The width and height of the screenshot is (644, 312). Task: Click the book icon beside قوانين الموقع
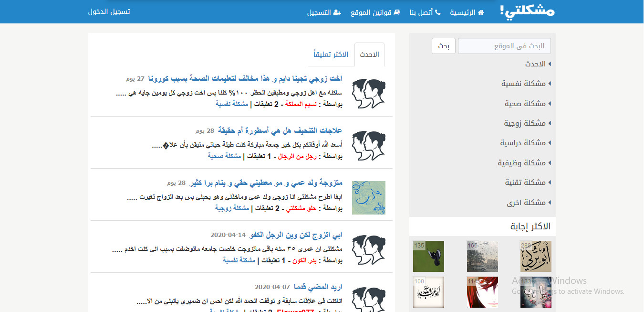[x=397, y=12]
